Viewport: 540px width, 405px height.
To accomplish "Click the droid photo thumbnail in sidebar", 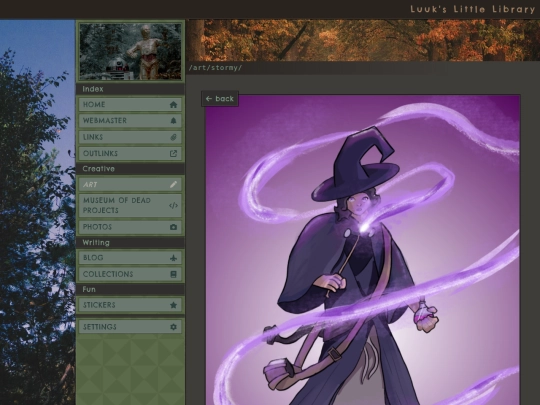I will pyautogui.click(x=130, y=52).
